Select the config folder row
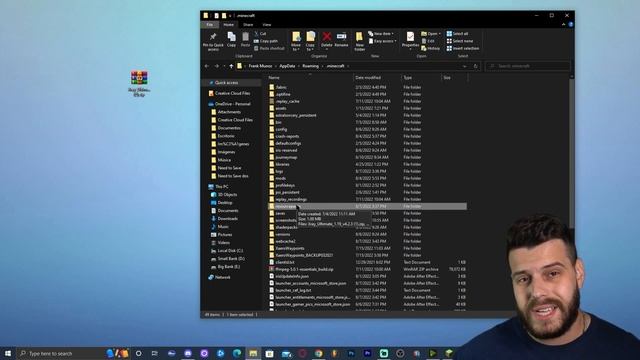Screen dimensions: 640x360 click(367, 129)
